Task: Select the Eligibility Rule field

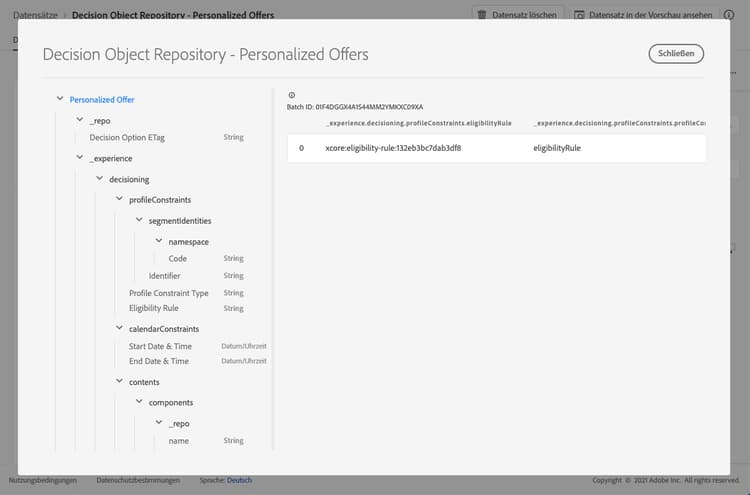Action: [x=154, y=308]
